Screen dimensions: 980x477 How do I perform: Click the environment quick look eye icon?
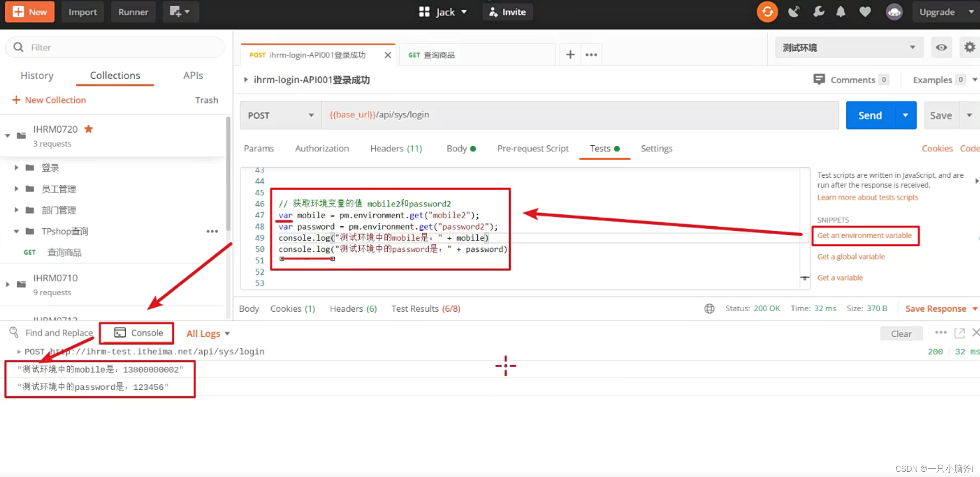pos(942,47)
